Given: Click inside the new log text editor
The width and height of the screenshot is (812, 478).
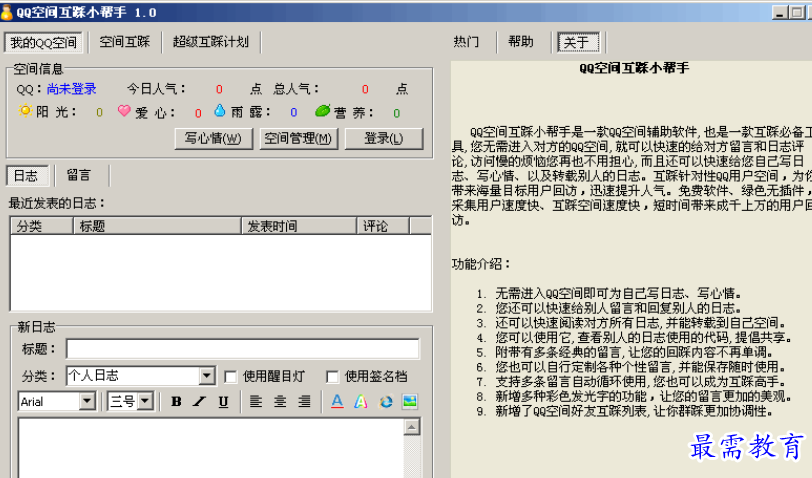Looking at the screenshot, I should tap(211, 448).
